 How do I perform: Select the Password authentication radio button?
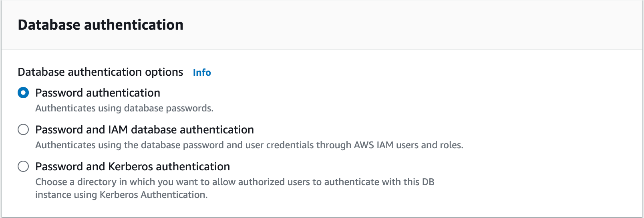click(23, 93)
